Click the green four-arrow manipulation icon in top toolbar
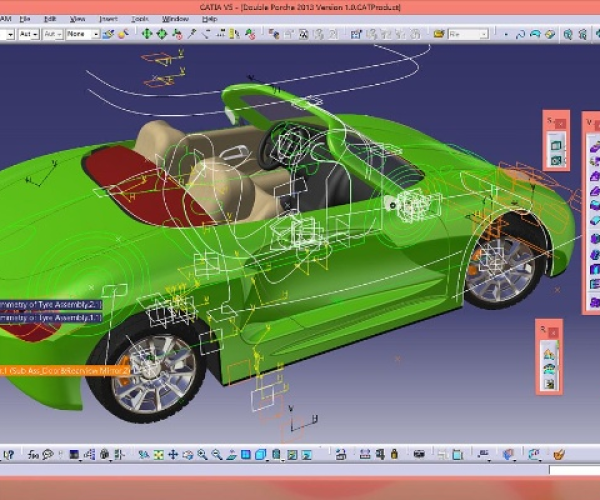The width and height of the screenshot is (600, 500). tap(147, 34)
